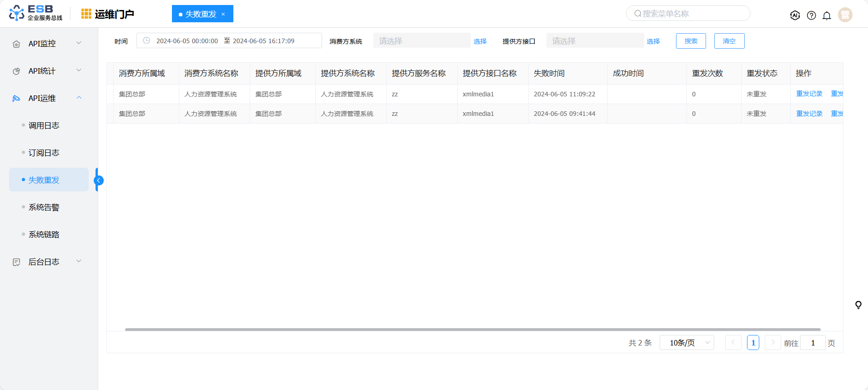Click the lightbulb icon at right edge
This screenshot has width=868, height=390.
858,305
